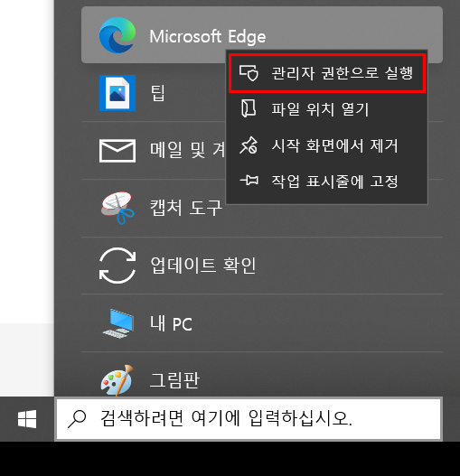Image resolution: width=460 pixels, height=476 pixels.
Task: Click the pushpin icon for taskbar pinning
Action: click(249, 181)
